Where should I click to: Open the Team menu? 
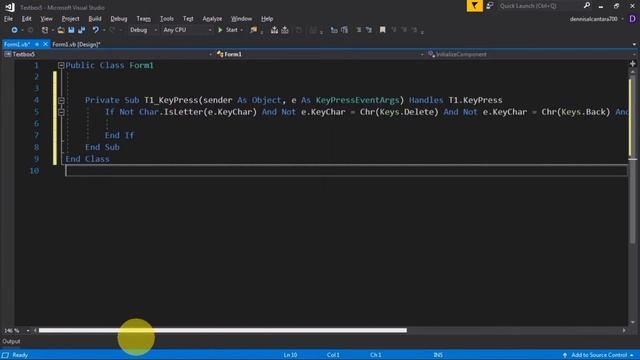[x=143, y=19]
